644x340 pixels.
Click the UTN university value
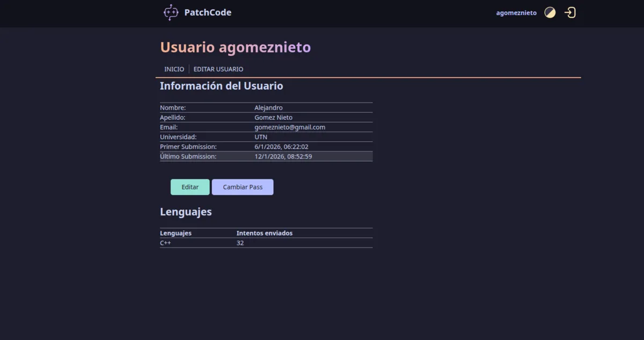(261, 137)
